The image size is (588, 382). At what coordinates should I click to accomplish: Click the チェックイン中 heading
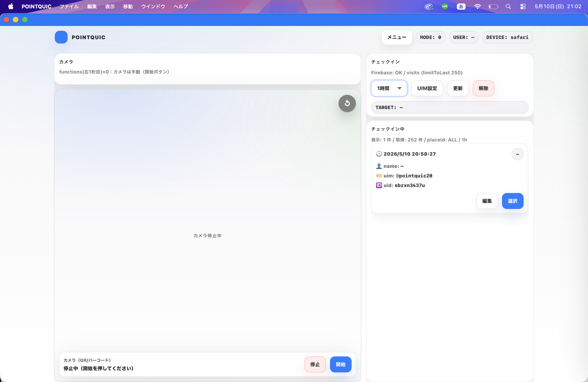pyautogui.click(x=388, y=129)
